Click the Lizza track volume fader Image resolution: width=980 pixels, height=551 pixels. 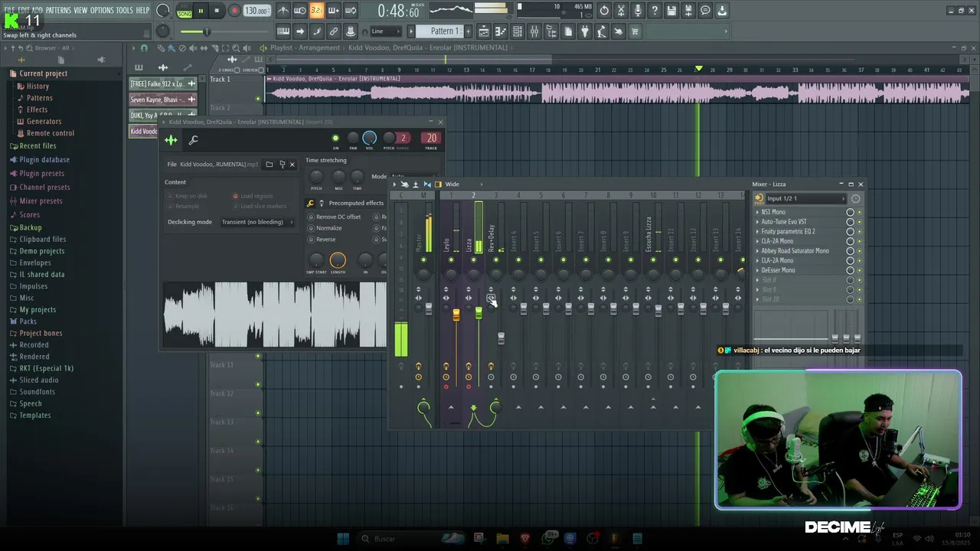point(479,312)
